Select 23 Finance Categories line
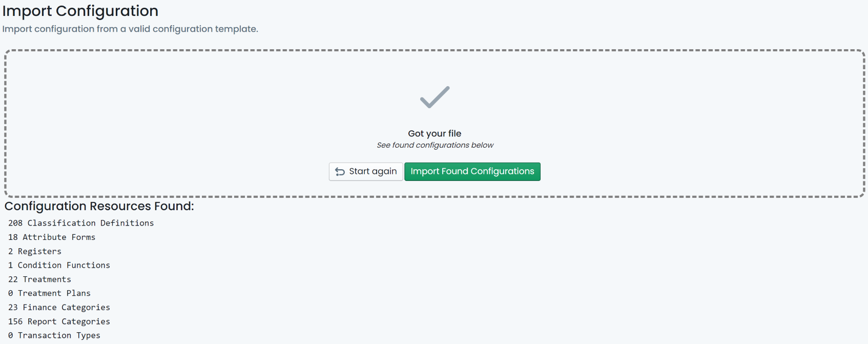Viewport: 868px width, 344px height. pos(59,307)
